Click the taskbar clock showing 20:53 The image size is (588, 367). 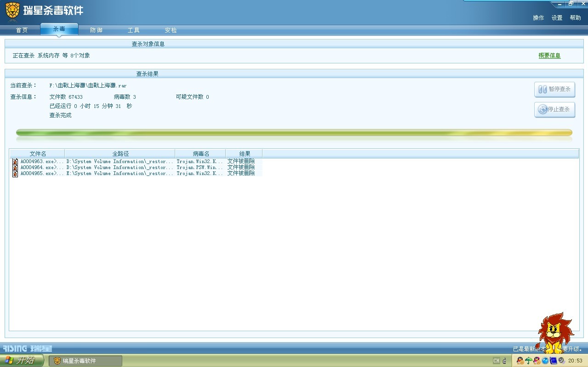tap(575, 361)
